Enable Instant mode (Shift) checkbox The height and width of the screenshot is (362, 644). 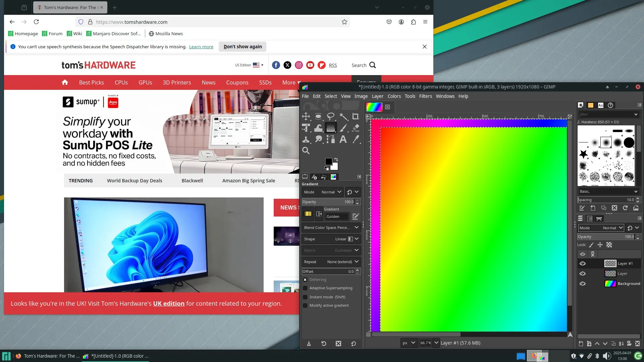[305, 297]
